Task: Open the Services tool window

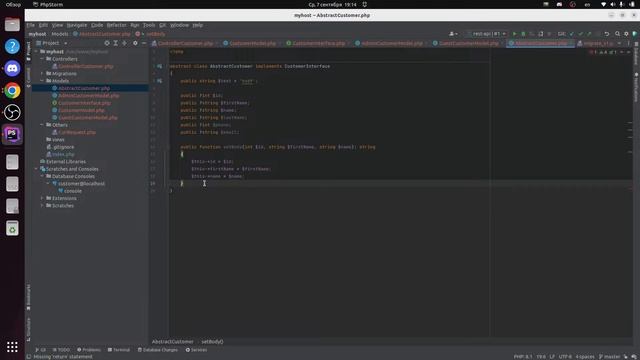Action: pos(196,350)
